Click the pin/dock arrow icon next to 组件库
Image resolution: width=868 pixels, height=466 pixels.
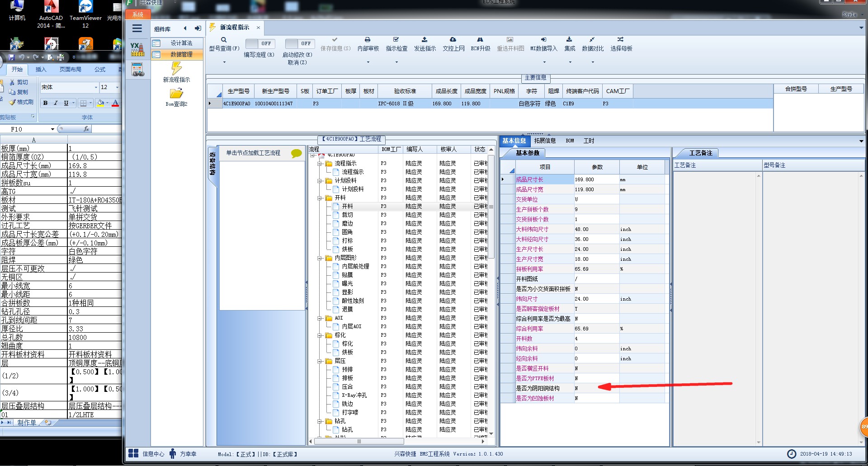pyautogui.click(x=198, y=28)
